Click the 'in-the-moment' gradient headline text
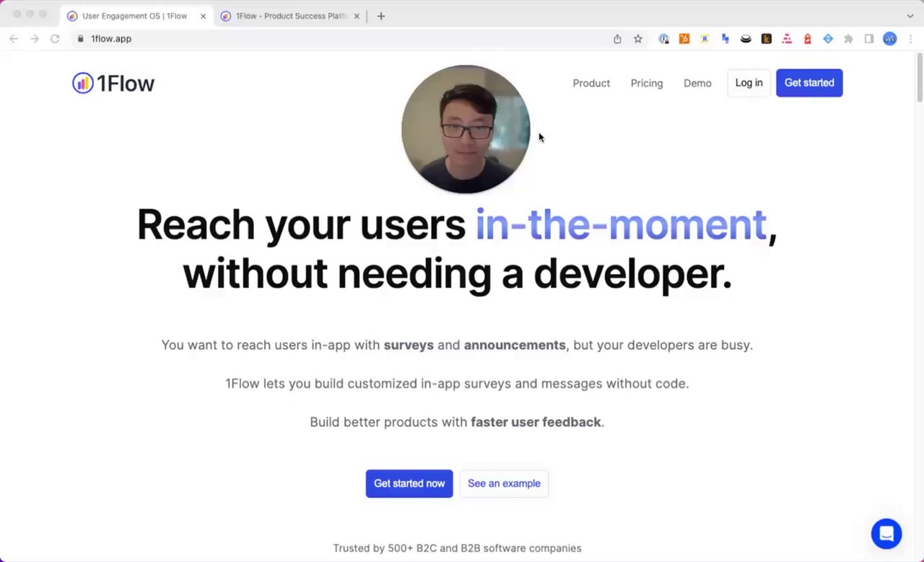This screenshot has height=562, width=924. pos(621,224)
